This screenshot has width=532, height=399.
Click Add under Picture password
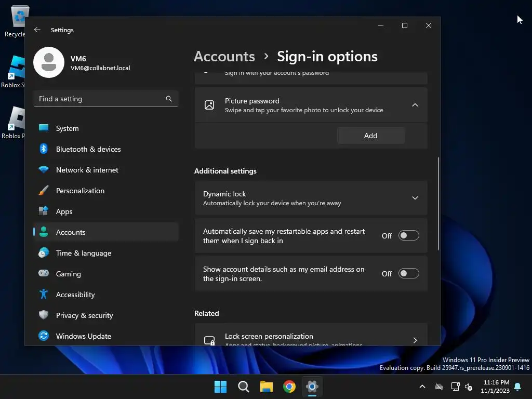click(x=371, y=136)
